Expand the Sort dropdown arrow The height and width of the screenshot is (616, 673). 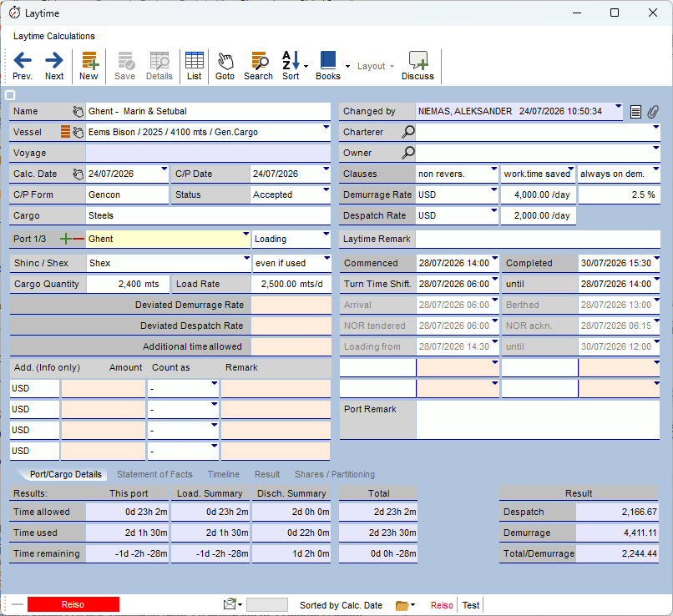[x=306, y=66]
